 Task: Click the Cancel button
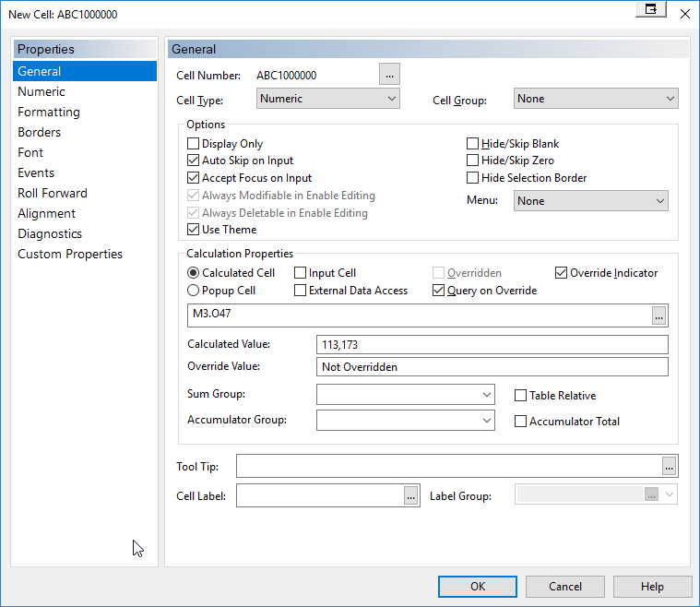pos(564,586)
